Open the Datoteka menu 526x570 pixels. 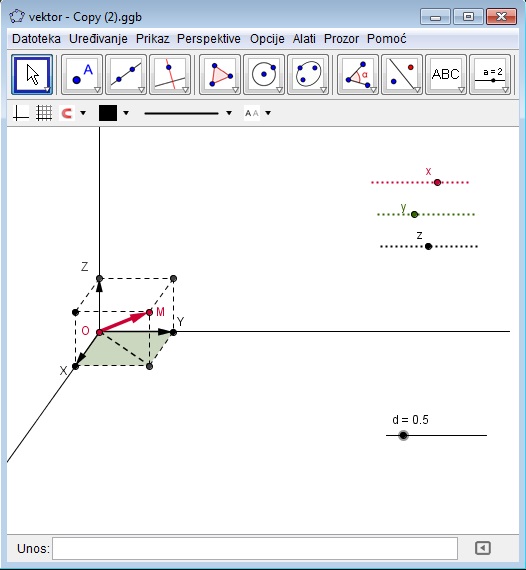click(36, 39)
